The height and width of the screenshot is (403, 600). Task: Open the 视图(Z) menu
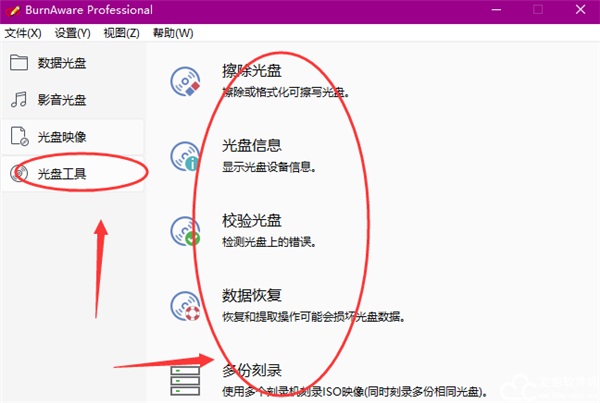(122, 33)
